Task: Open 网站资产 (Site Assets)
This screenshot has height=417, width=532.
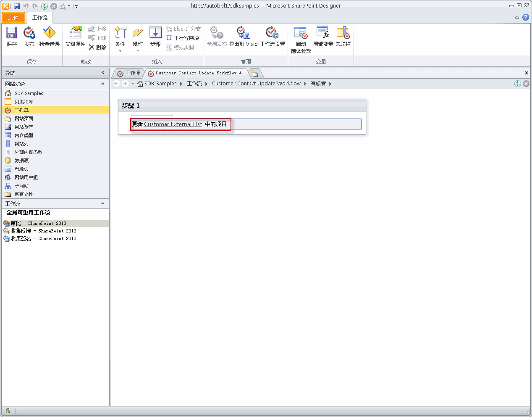Action: 55,127
